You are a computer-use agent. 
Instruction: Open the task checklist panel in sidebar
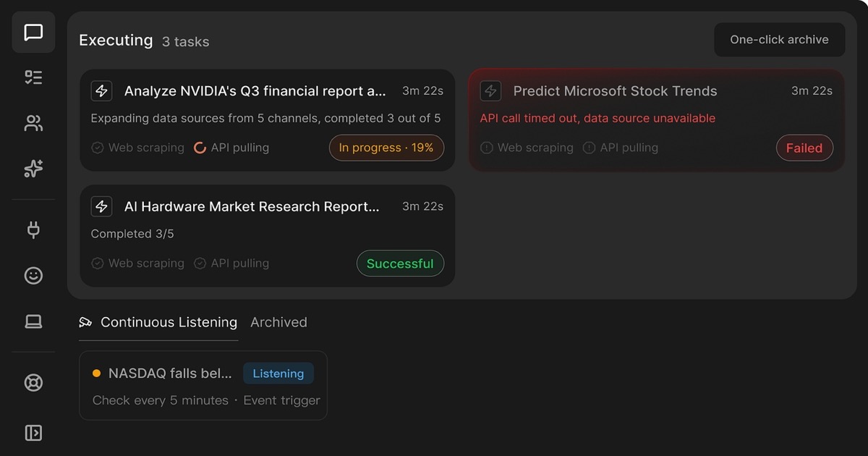pyautogui.click(x=33, y=77)
